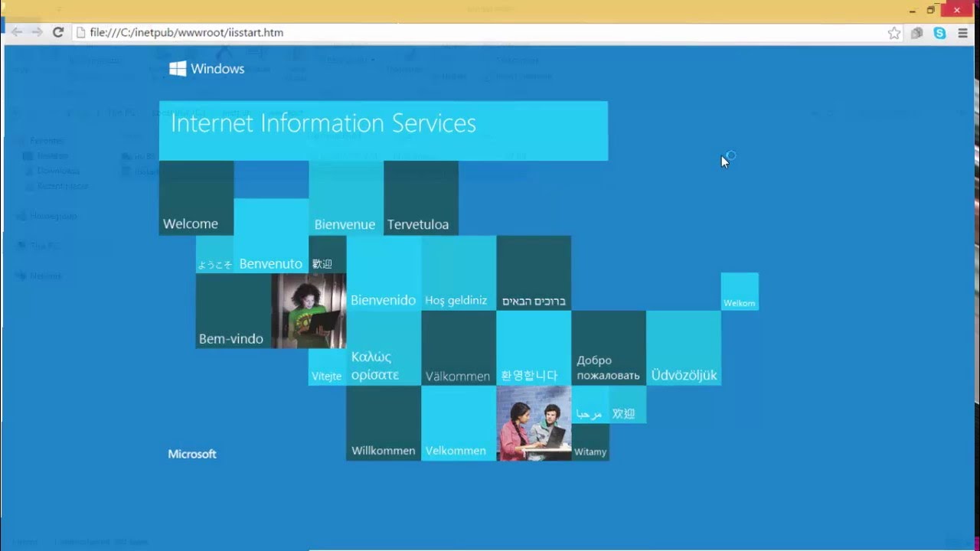Select the Bienvenue tile
Viewport: 980px width, 551px height.
tap(346, 197)
